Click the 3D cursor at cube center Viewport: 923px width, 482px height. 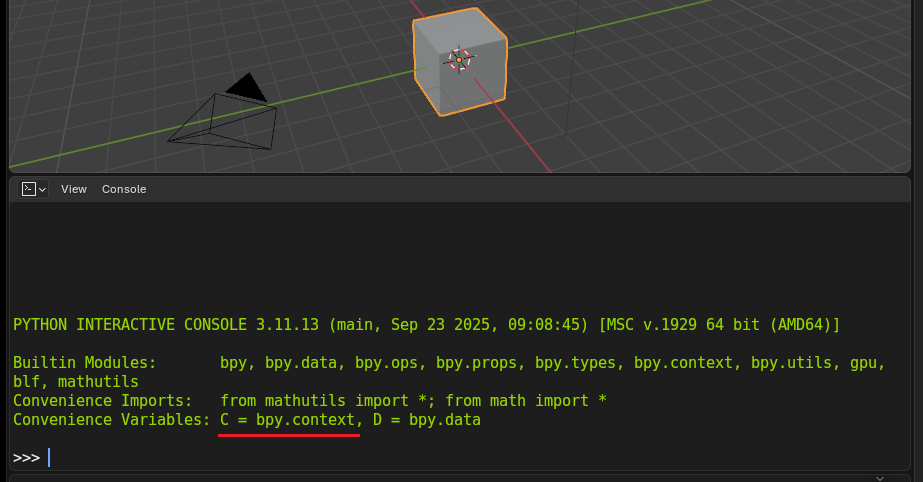[x=459, y=59]
